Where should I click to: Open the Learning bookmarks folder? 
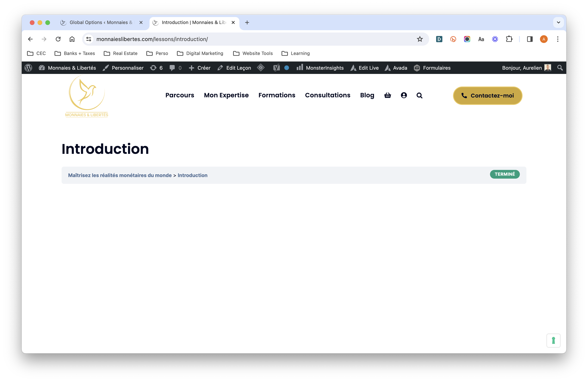296,53
